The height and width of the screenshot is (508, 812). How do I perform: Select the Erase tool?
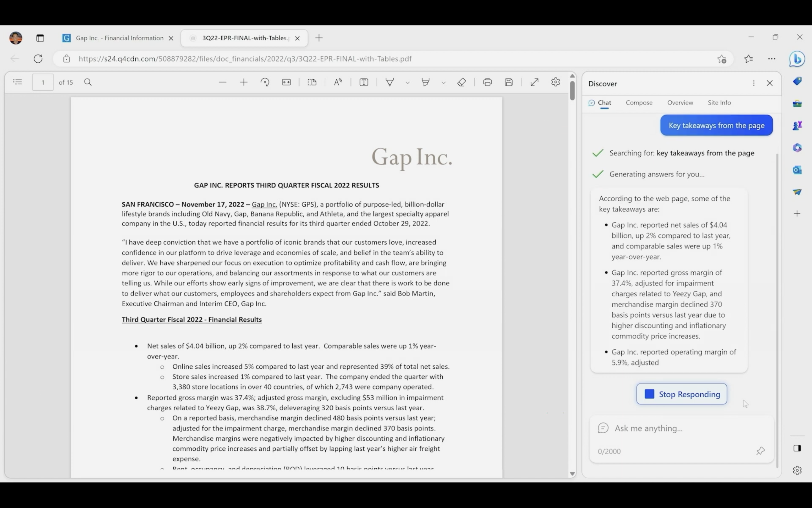click(462, 82)
